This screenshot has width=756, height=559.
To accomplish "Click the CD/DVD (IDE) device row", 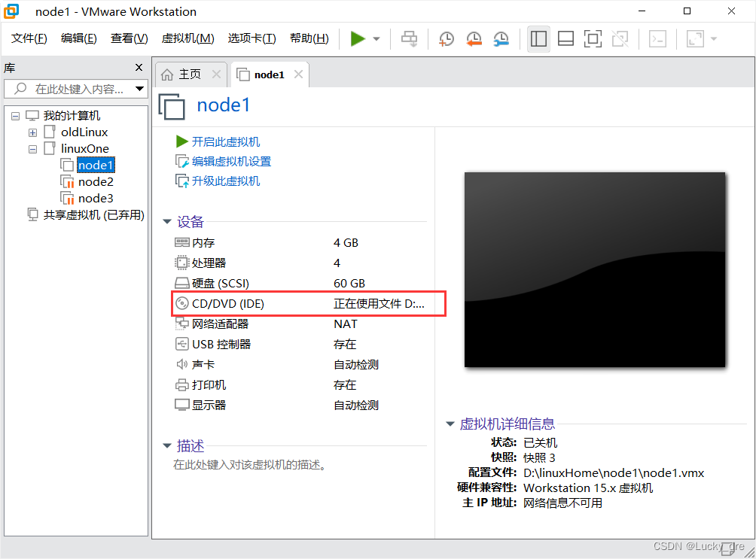I will coord(300,304).
